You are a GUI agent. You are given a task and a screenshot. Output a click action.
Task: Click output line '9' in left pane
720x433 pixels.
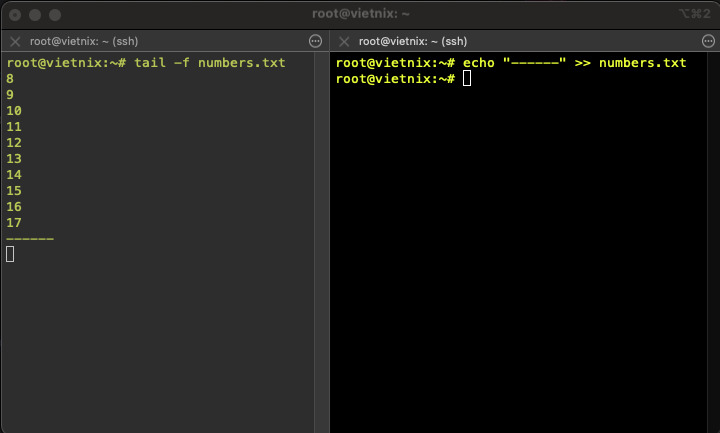point(10,95)
